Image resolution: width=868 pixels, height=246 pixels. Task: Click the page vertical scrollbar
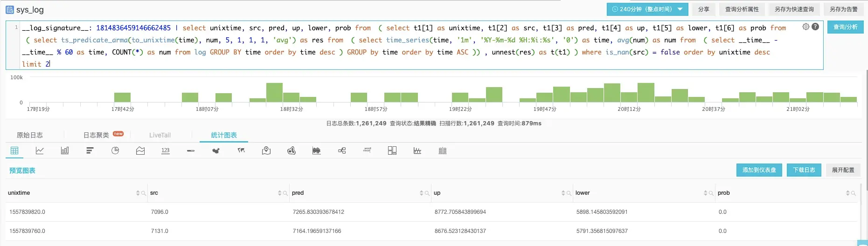pos(867,130)
